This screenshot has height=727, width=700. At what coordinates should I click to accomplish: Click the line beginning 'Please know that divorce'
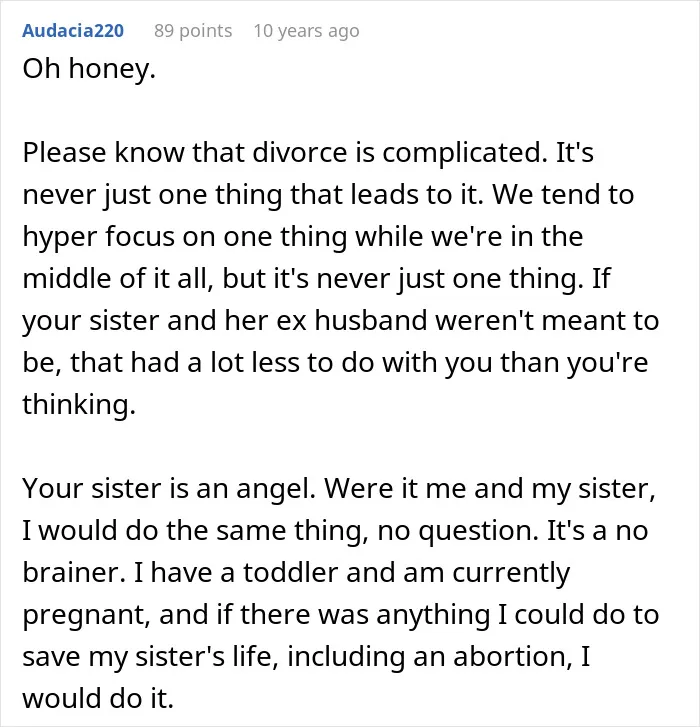(308, 153)
